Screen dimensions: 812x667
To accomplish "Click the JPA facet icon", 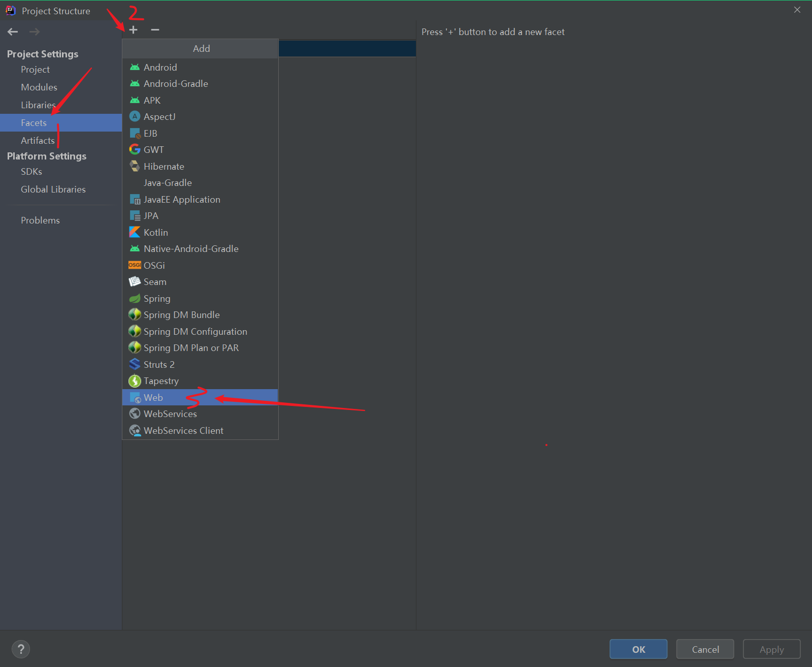I will [x=135, y=215].
